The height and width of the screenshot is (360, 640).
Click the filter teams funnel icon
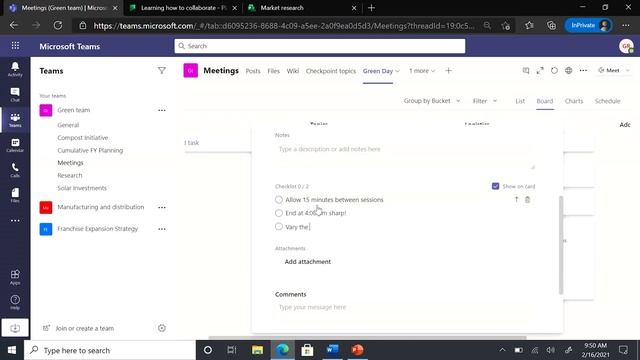(162, 71)
